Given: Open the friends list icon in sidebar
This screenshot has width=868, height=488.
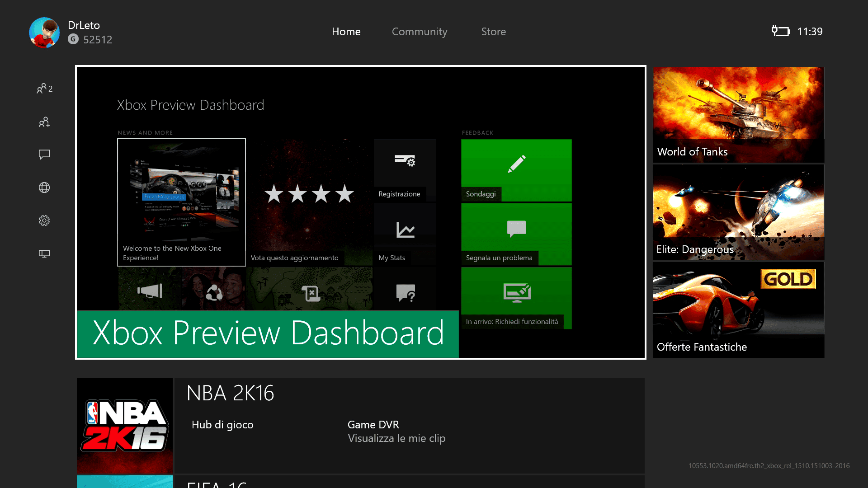Looking at the screenshot, I should 44,89.
